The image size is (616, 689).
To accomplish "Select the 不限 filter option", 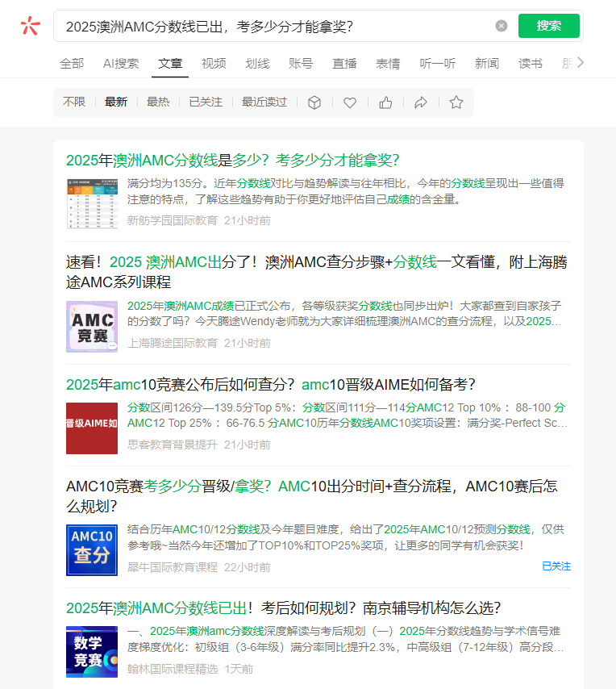I will [x=73, y=102].
